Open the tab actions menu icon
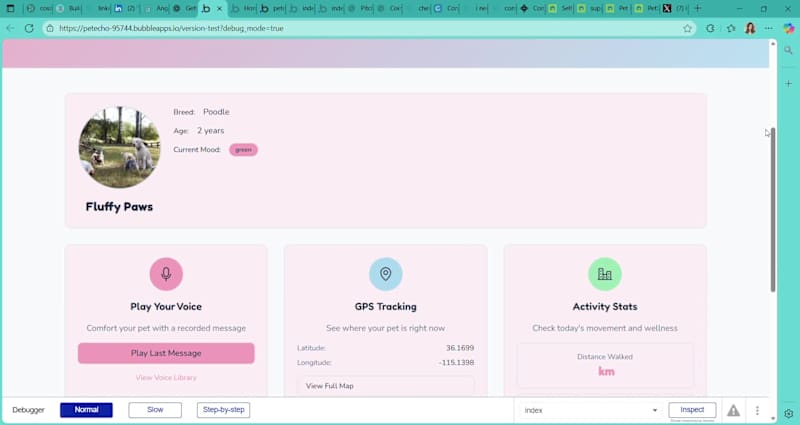This screenshot has height=425, width=800. pyautogui.click(x=10, y=8)
